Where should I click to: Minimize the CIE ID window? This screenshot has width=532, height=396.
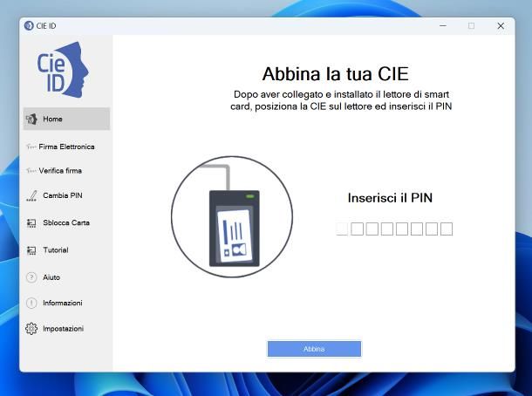point(443,26)
